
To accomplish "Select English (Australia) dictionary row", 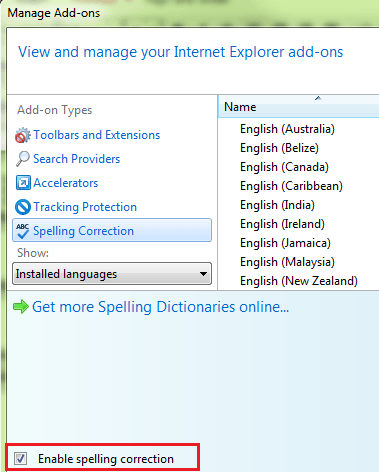I will [x=287, y=129].
